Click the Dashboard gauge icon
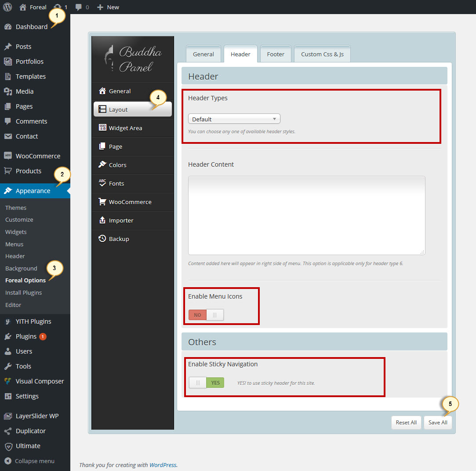Viewport: 476px width, 471px height. pos(8,27)
